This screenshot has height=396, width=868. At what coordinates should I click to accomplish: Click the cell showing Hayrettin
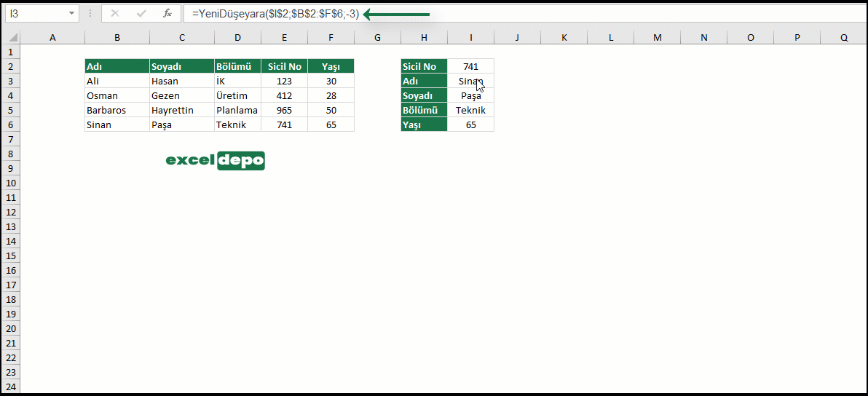click(182, 110)
